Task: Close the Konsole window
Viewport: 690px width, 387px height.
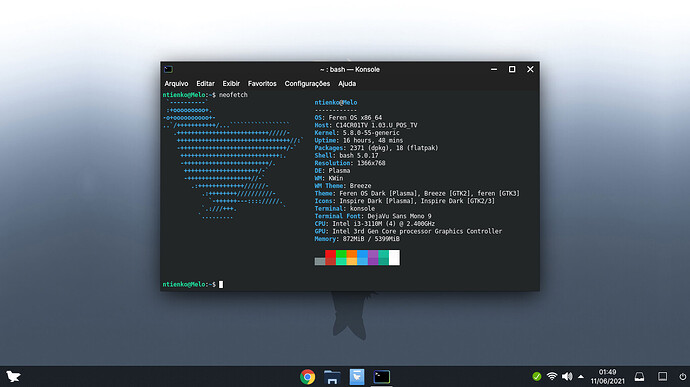Action: pos(530,69)
